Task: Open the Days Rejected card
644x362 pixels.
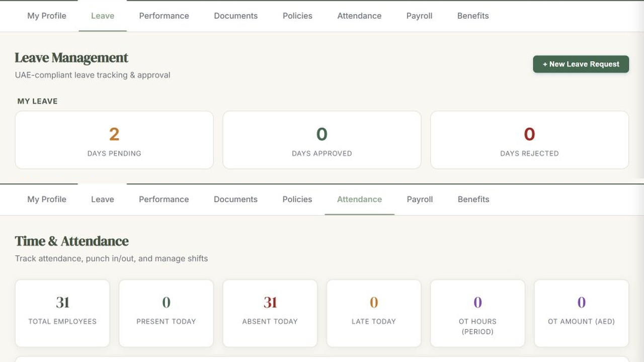Action: click(x=529, y=140)
